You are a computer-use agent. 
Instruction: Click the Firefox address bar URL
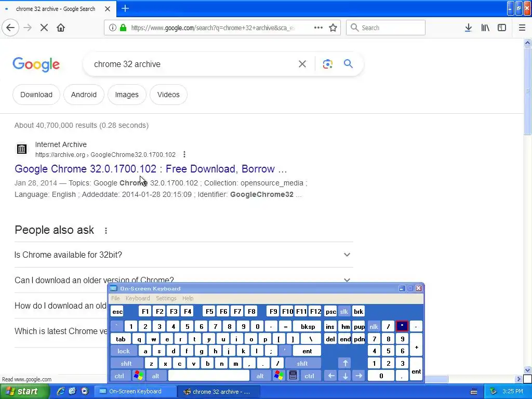click(x=212, y=28)
